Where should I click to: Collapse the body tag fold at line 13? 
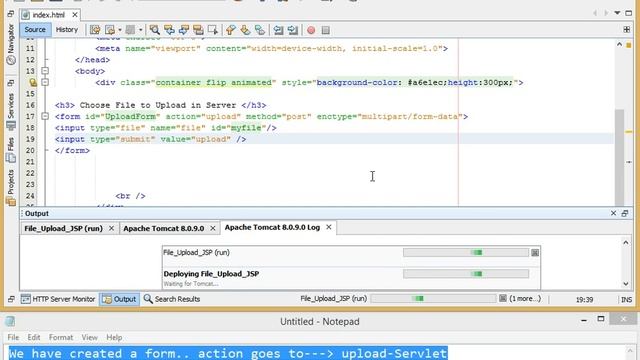coord(45,71)
